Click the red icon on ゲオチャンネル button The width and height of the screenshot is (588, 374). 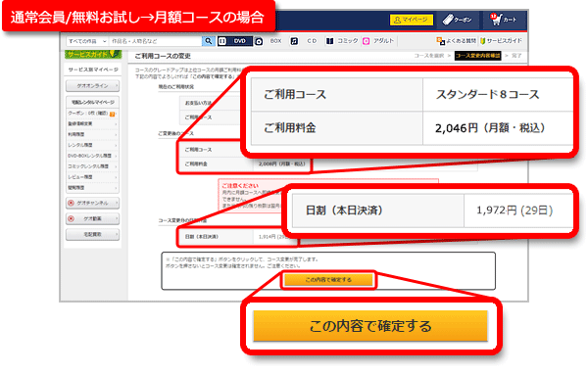(x=72, y=203)
